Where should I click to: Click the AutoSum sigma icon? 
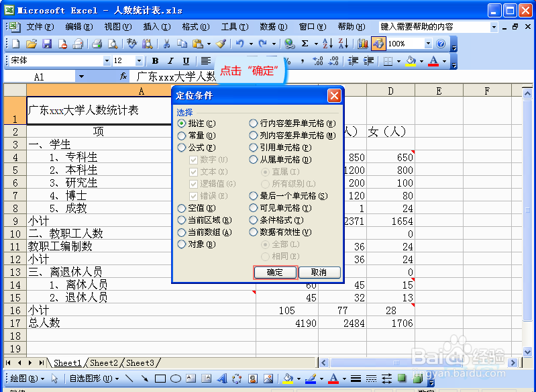click(x=305, y=44)
